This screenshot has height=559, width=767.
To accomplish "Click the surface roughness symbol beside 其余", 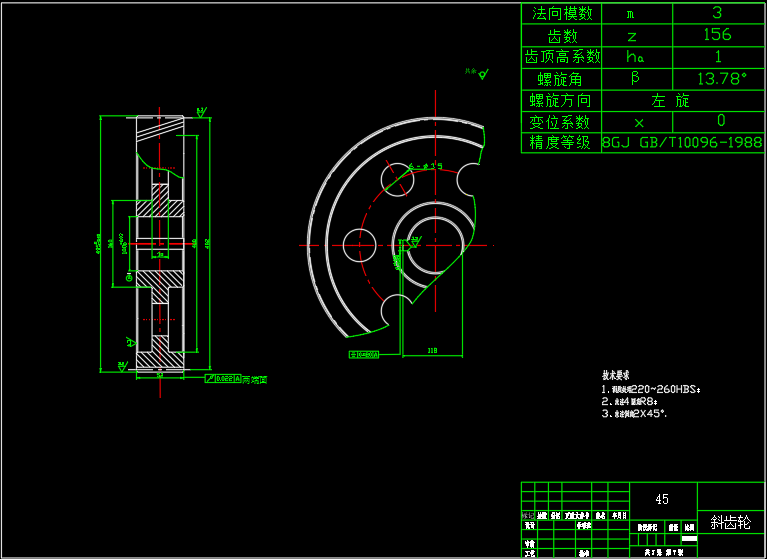I will (x=483, y=73).
